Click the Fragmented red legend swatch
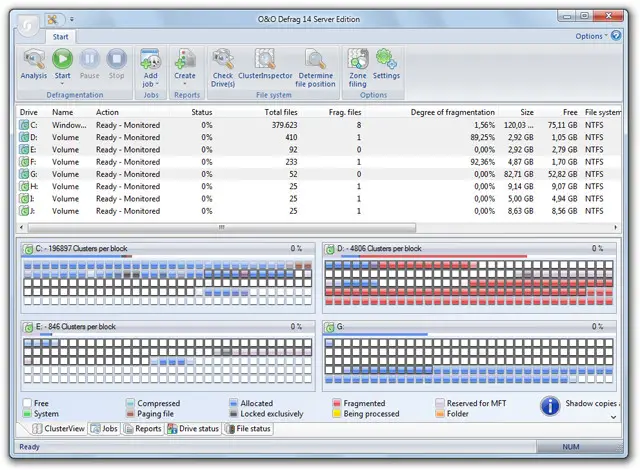 [337, 403]
